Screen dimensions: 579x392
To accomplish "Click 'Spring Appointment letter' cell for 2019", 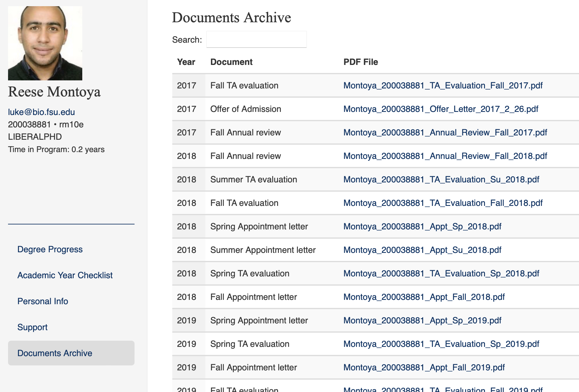I will click(x=259, y=320).
